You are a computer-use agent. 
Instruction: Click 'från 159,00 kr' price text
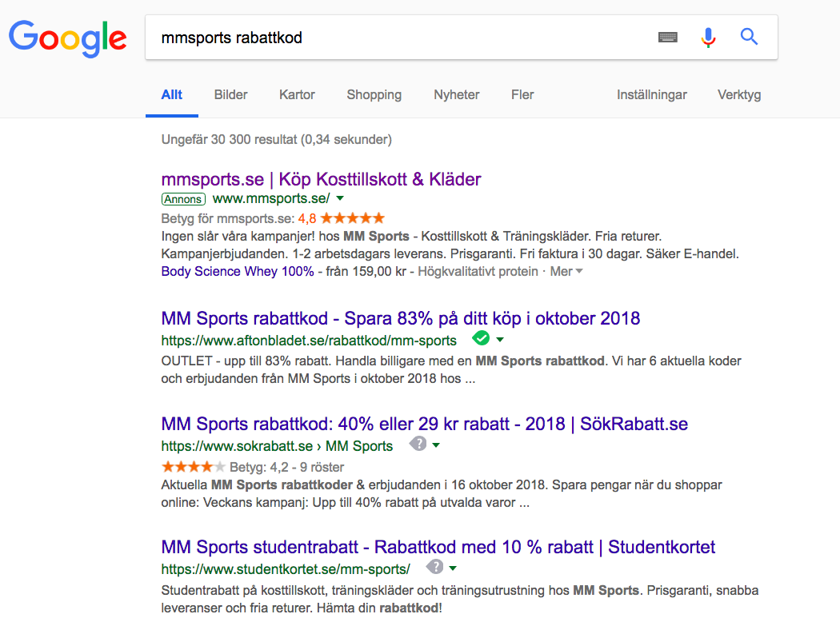366,271
